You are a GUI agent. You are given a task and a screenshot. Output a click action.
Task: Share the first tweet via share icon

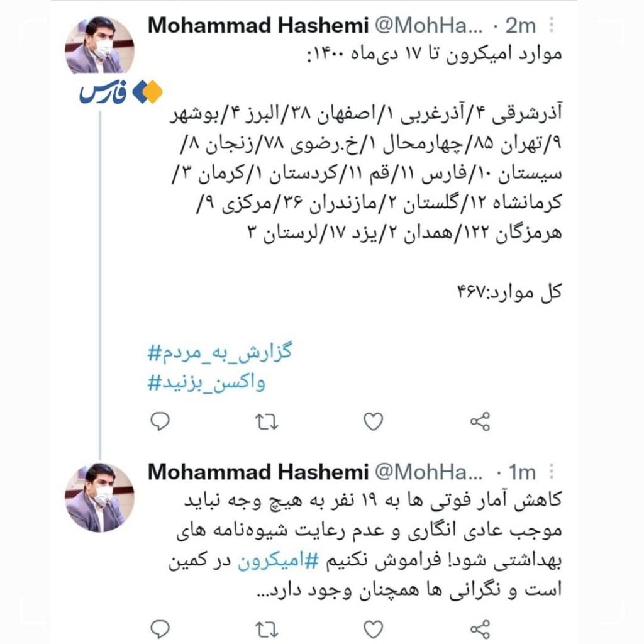pos(480,421)
